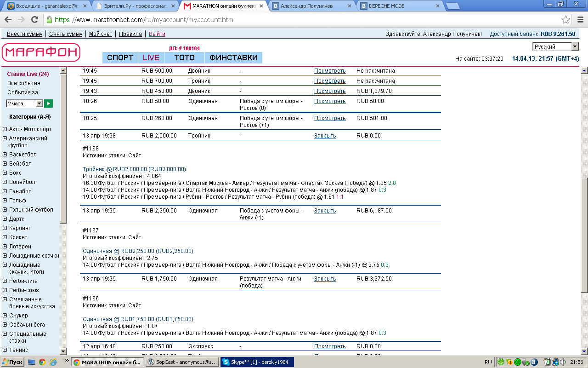588x368 pixels.
Task: Click the page vertical scrollbar down arrow
Action: [x=584, y=351]
